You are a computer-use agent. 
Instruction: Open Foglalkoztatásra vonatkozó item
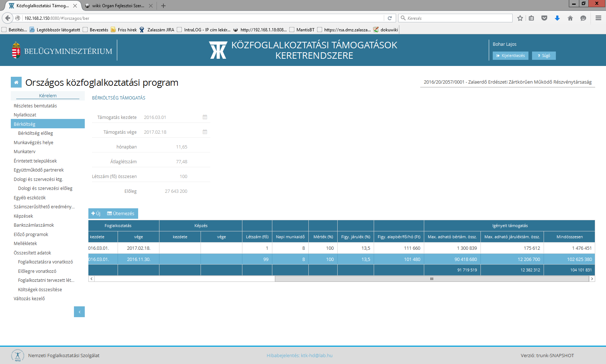pyautogui.click(x=45, y=262)
